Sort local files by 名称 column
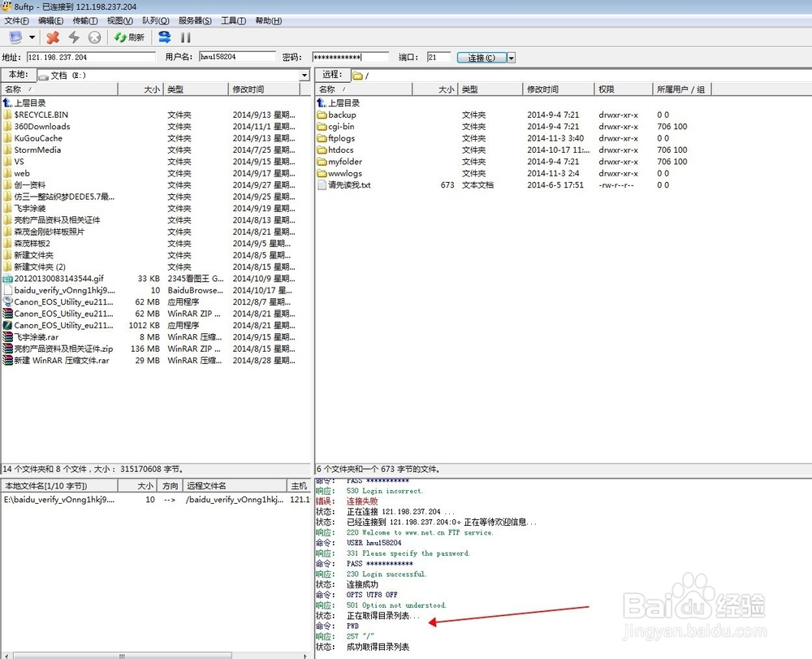 point(59,89)
